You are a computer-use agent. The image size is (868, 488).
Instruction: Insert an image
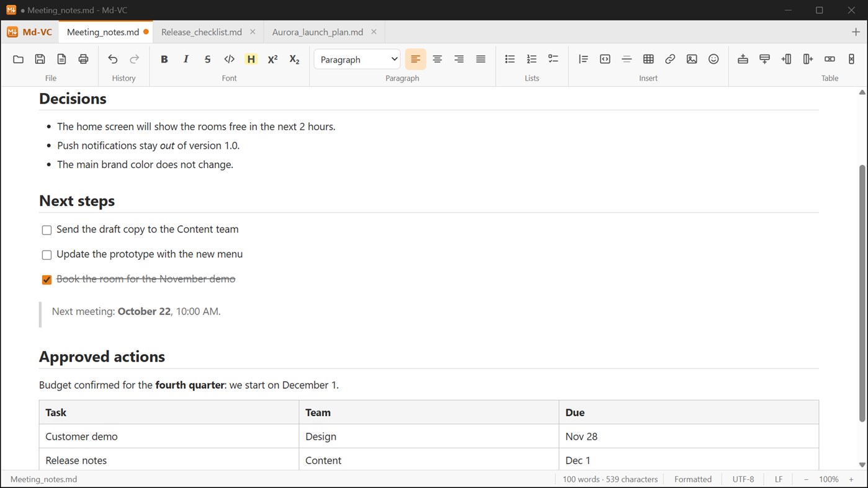point(692,59)
